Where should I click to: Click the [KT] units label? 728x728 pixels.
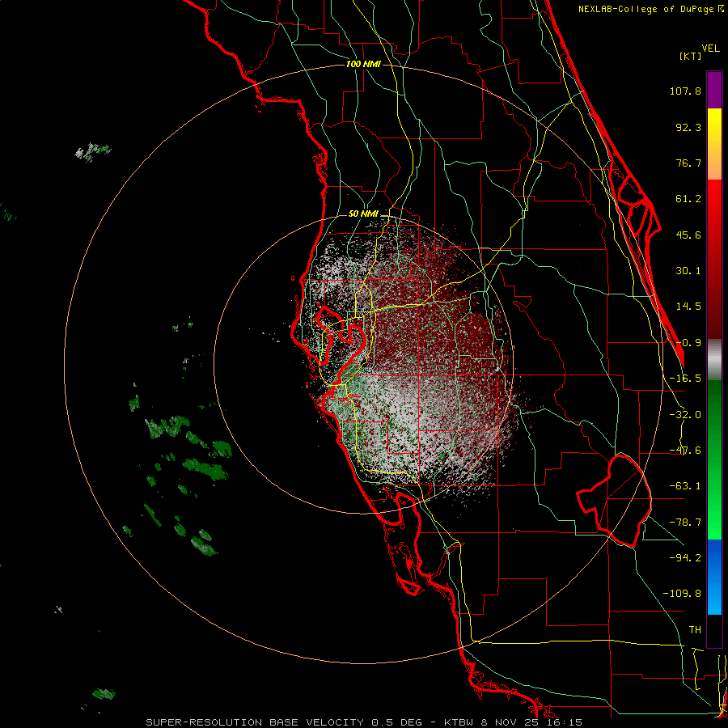(690, 56)
